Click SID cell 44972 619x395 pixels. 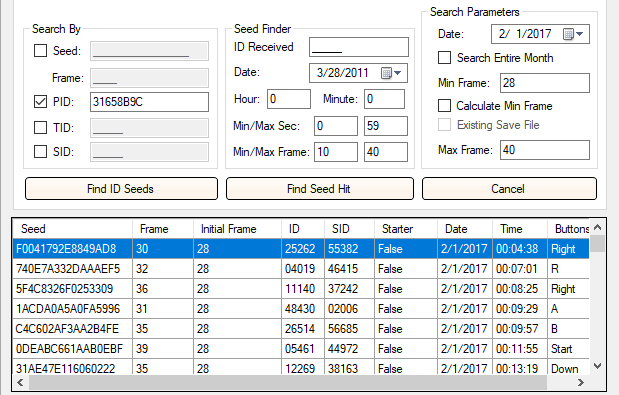[x=349, y=349]
